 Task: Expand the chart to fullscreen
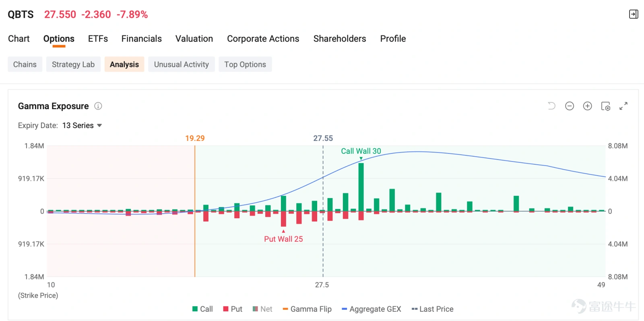[x=623, y=106]
